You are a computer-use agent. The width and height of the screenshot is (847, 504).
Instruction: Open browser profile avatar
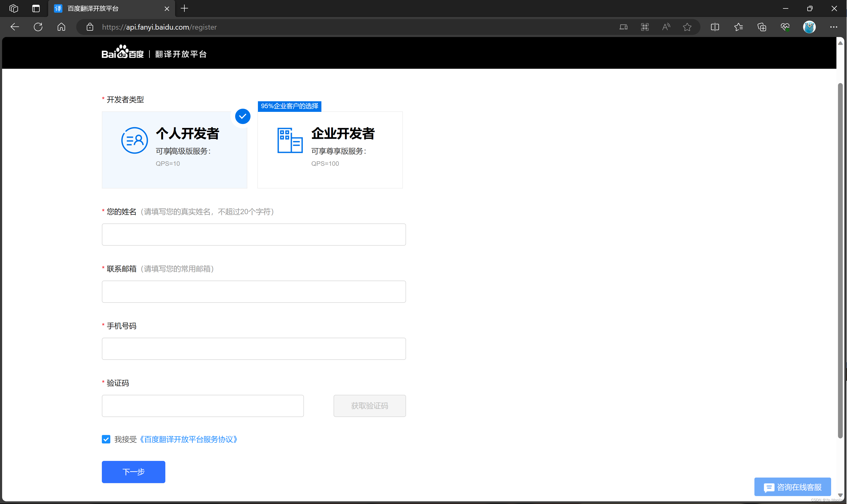pyautogui.click(x=809, y=27)
